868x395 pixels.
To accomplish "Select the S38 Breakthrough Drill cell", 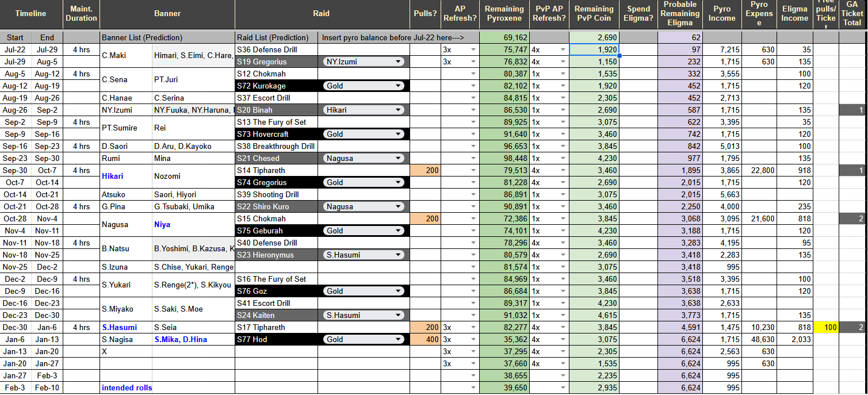I will [x=277, y=147].
